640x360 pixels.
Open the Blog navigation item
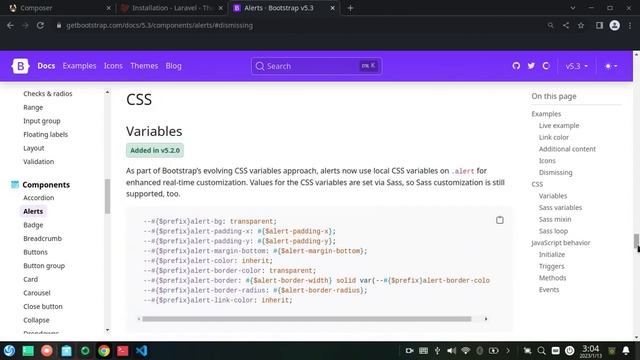[x=173, y=66]
